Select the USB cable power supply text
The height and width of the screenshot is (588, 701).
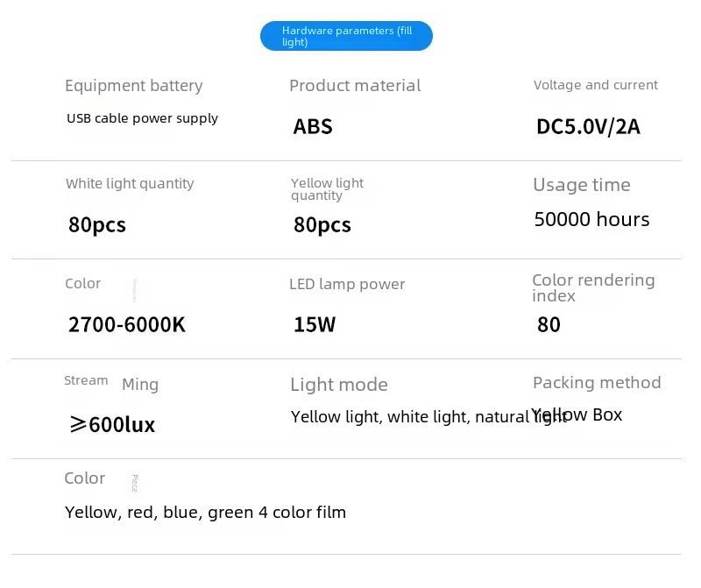[142, 118]
